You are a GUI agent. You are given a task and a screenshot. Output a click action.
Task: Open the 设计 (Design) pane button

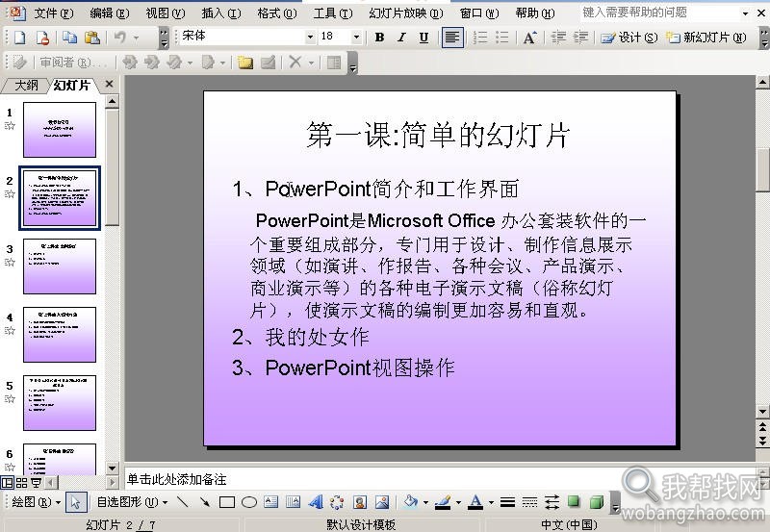[x=629, y=38]
